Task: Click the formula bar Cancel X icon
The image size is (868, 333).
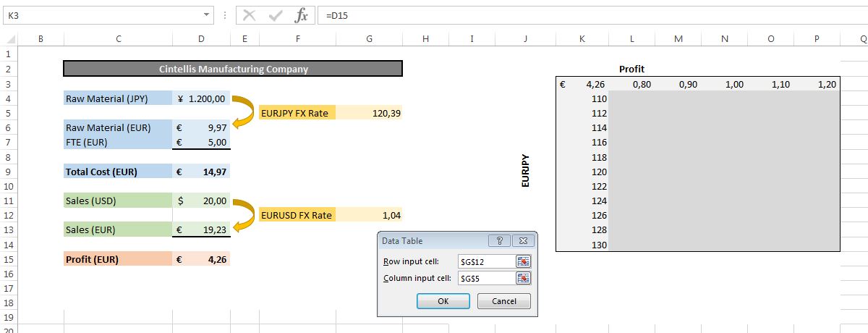Action: pyautogui.click(x=250, y=15)
